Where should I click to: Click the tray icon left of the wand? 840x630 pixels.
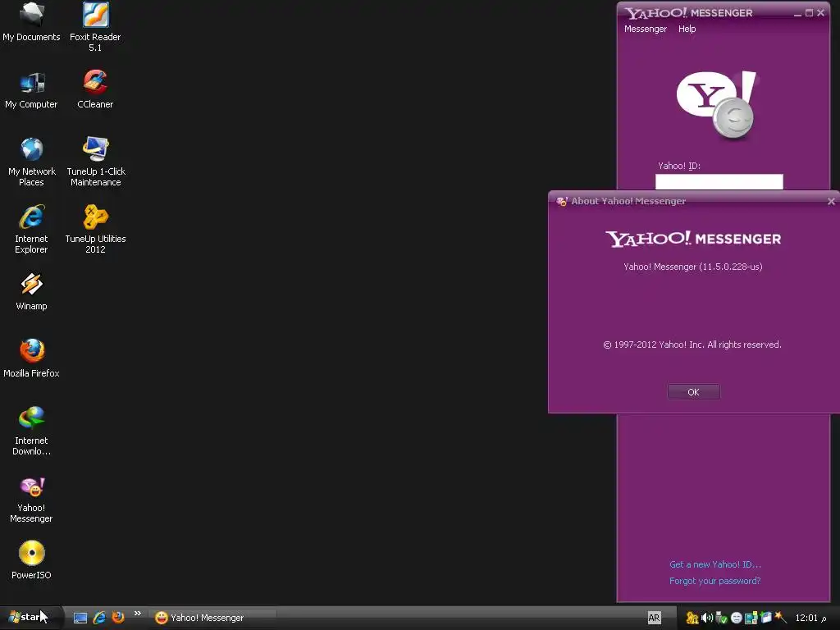tap(765, 618)
